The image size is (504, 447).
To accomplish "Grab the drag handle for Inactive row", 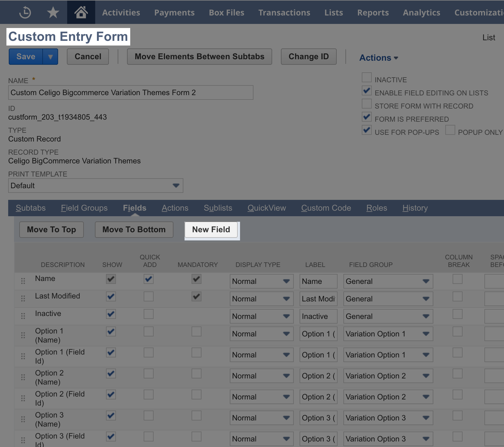I will 23,316.
